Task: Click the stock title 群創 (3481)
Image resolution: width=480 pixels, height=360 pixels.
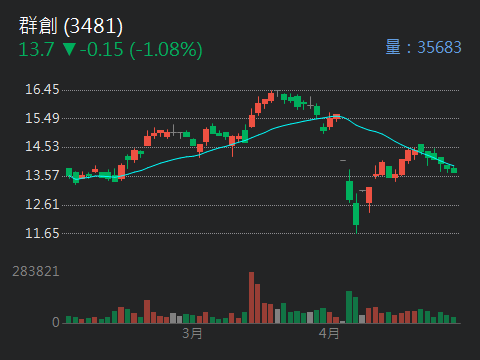Action: tap(71, 26)
